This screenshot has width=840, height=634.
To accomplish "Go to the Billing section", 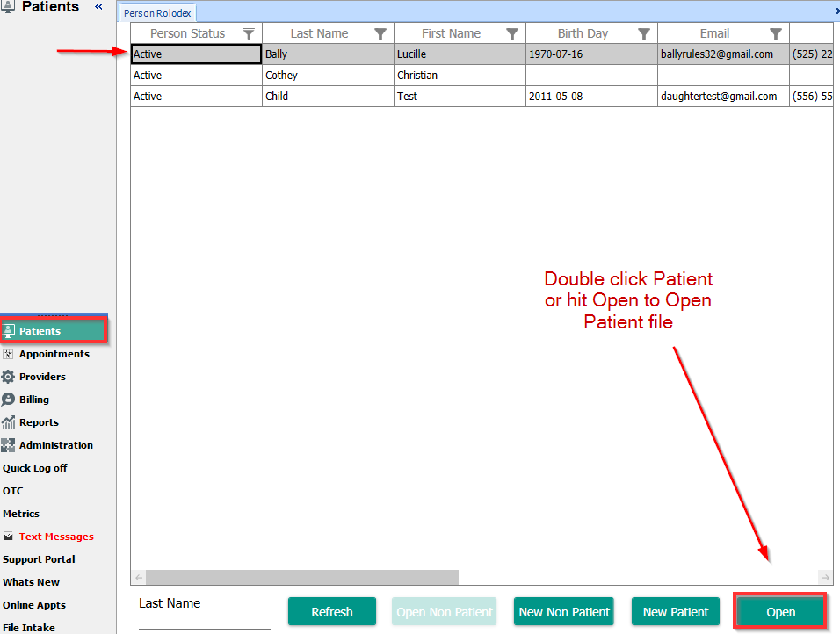I will (x=33, y=400).
